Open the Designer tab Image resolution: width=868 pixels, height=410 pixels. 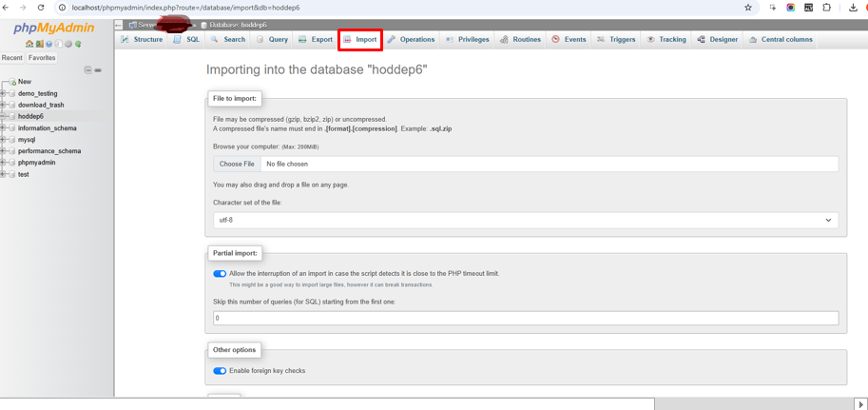[x=718, y=39]
